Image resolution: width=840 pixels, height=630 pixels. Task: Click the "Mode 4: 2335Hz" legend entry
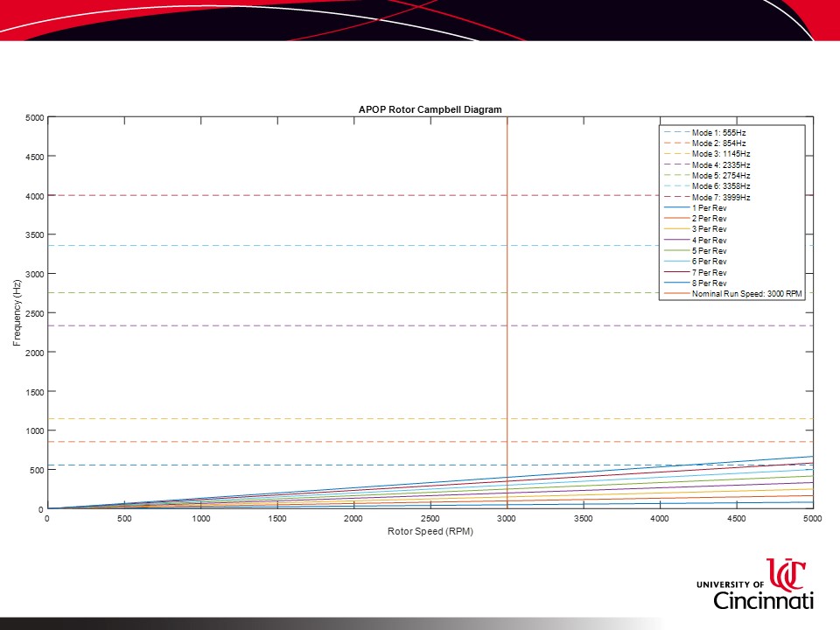pos(721,164)
